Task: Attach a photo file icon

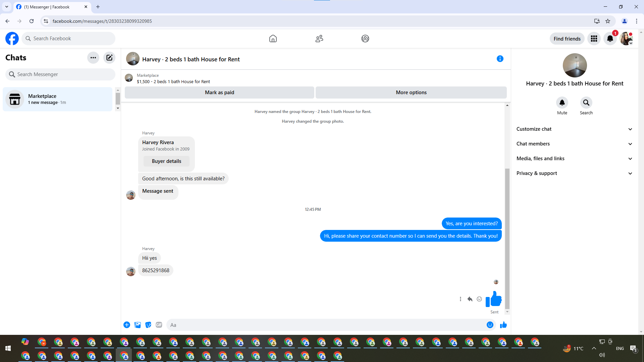Action: (x=138, y=325)
